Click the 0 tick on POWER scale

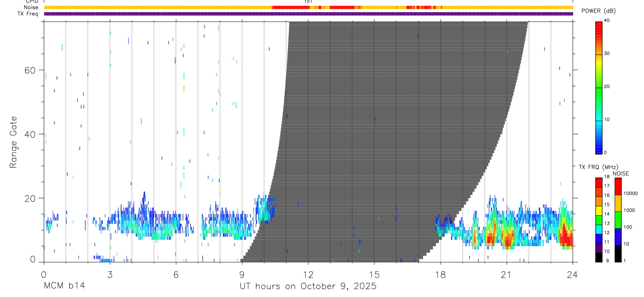605,152
